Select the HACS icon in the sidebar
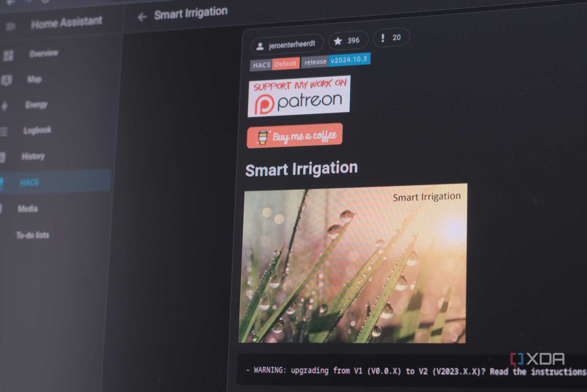The height and width of the screenshot is (392, 587). [x=2, y=182]
